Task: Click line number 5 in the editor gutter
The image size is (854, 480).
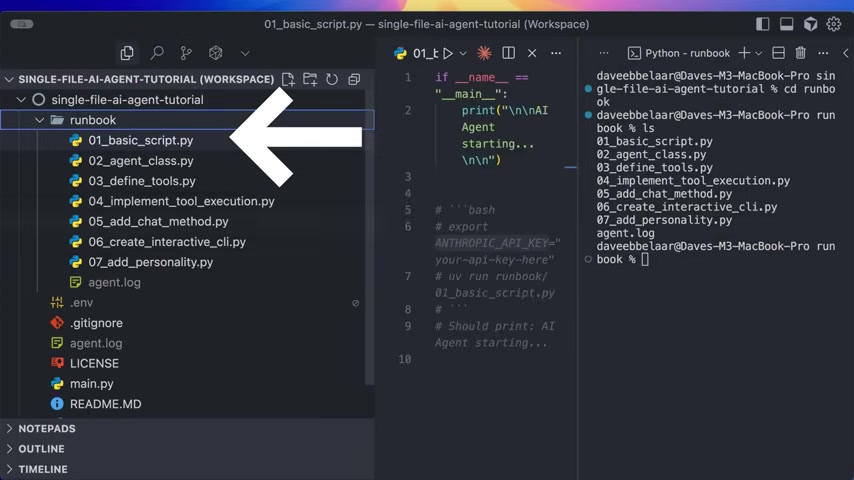Action: click(x=407, y=210)
